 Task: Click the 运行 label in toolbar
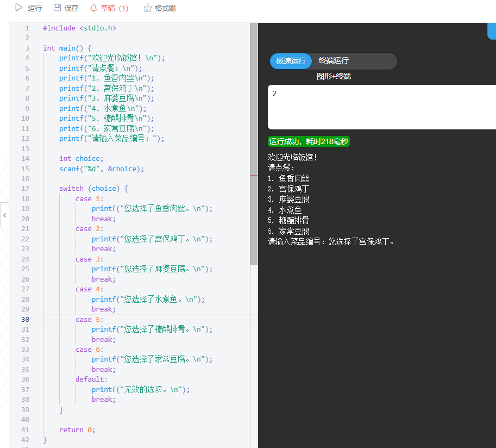[35, 8]
